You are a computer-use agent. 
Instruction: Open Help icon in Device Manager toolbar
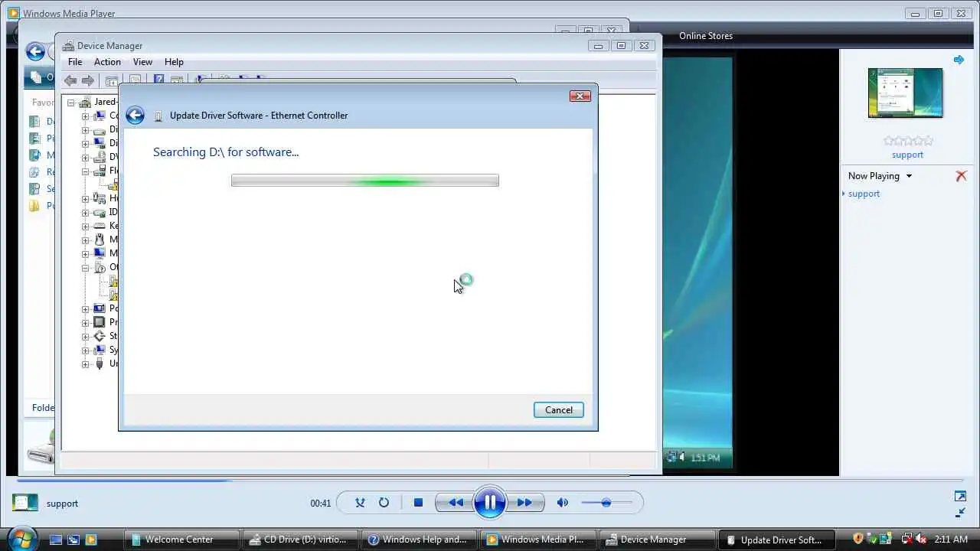tap(158, 80)
